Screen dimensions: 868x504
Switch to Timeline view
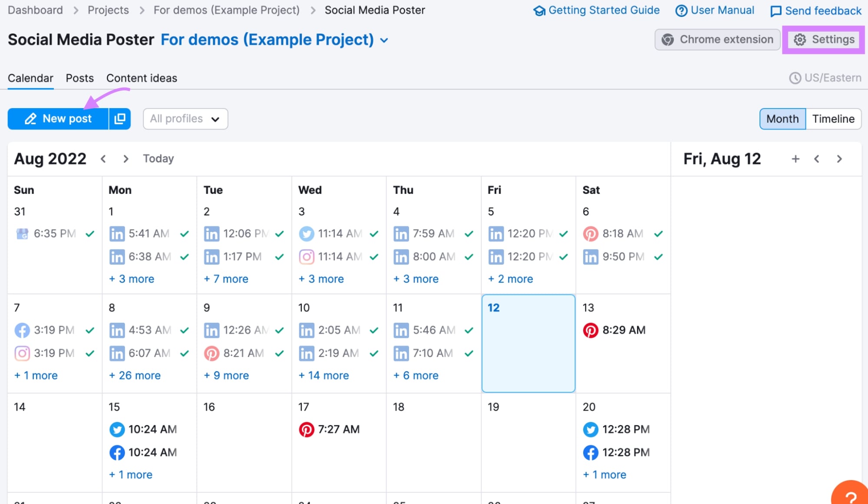click(x=833, y=119)
